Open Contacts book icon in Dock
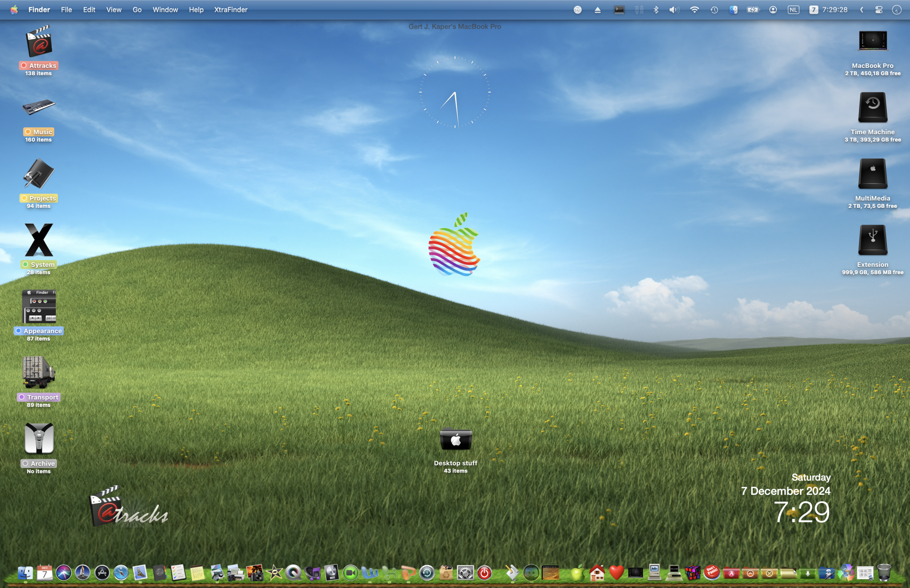The width and height of the screenshot is (910, 588). point(159,573)
